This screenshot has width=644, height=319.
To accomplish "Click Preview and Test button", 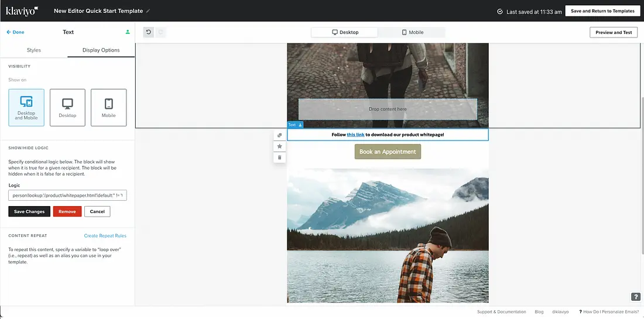I will (x=614, y=32).
